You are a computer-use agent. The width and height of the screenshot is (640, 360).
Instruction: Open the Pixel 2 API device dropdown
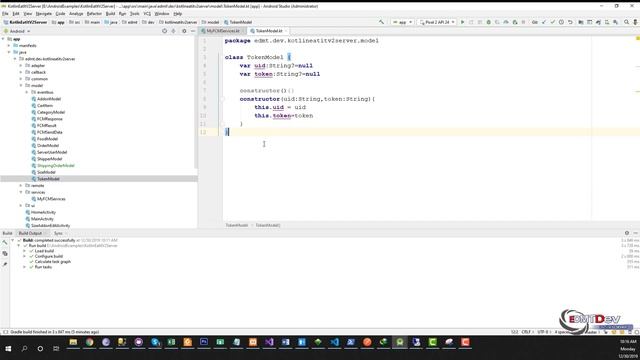437,22
